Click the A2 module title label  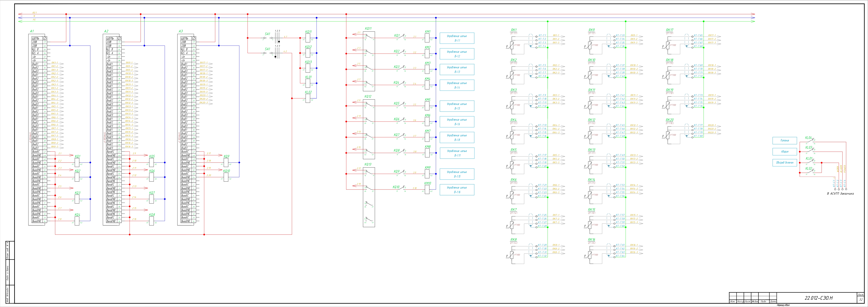coord(106,31)
